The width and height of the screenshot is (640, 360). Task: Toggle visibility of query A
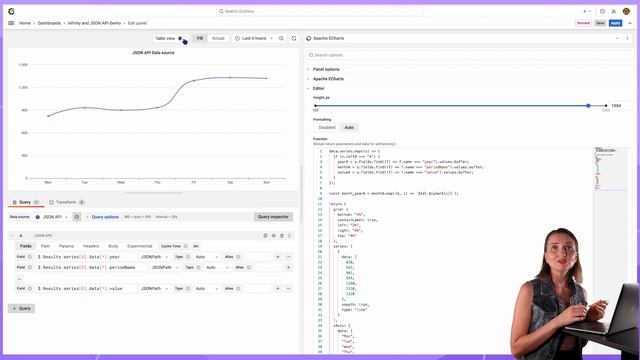[x=273, y=236]
